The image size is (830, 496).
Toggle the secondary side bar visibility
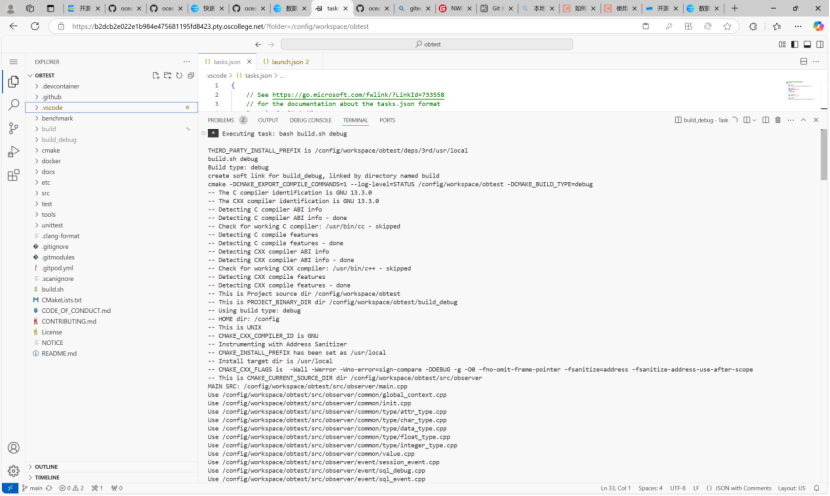point(820,44)
